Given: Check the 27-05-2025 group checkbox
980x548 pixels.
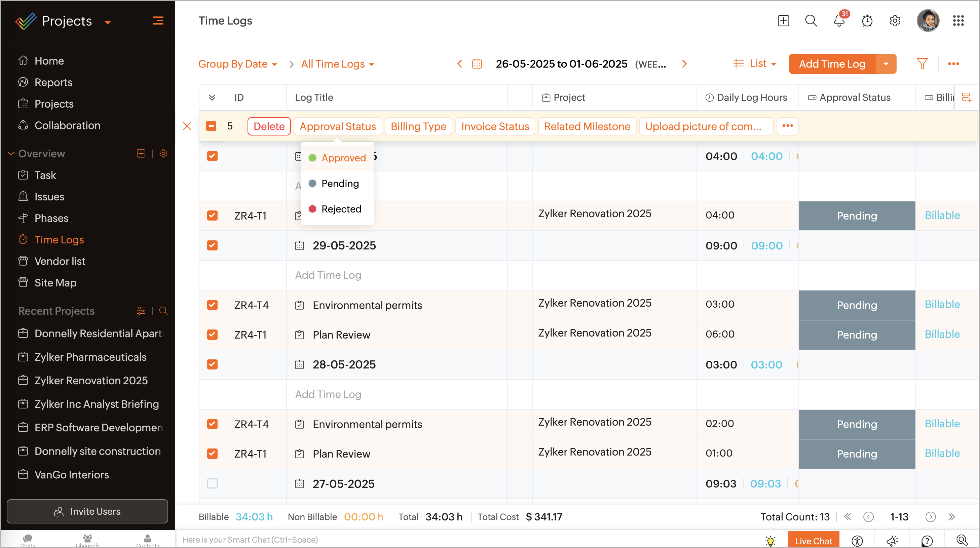Looking at the screenshot, I should point(212,483).
